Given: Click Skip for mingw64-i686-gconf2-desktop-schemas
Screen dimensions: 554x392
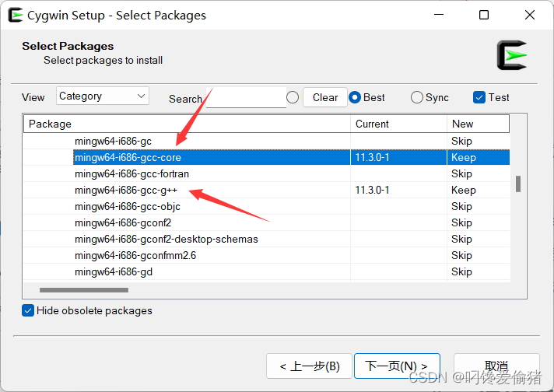Looking at the screenshot, I should [461, 239].
